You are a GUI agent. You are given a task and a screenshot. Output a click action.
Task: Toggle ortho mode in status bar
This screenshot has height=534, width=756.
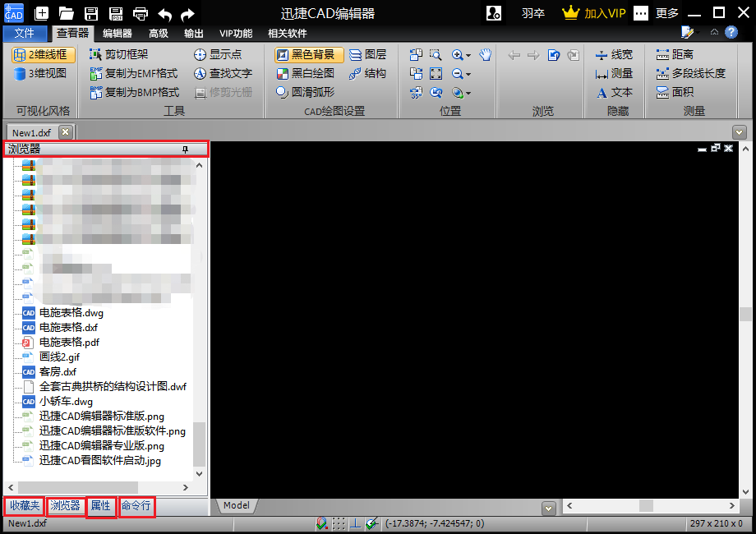point(355,523)
